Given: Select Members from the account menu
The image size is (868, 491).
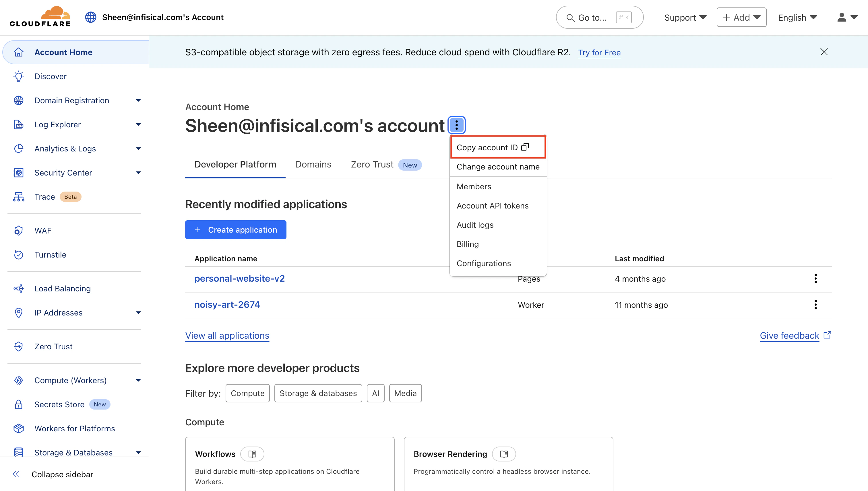Looking at the screenshot, I should point(498,186).
